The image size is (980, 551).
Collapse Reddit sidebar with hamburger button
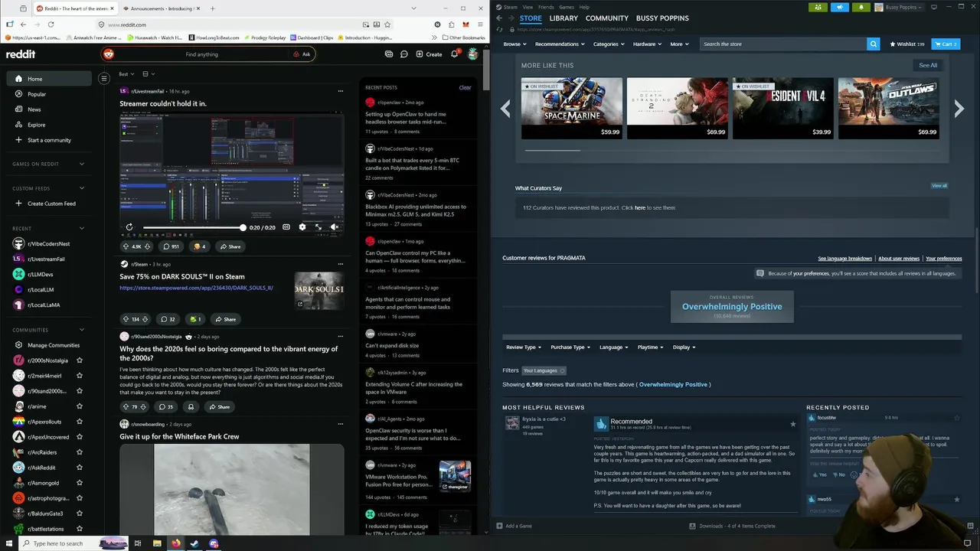point(104,78)
